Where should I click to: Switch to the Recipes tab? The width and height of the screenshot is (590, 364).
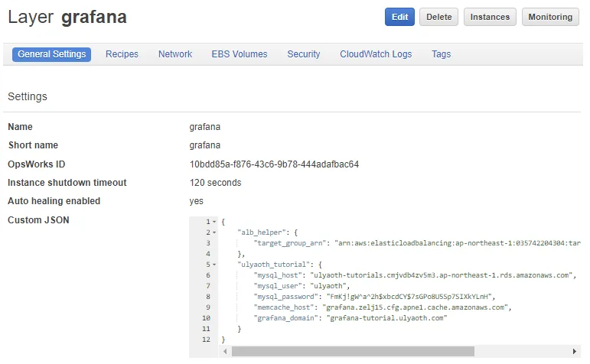[122, 54]
